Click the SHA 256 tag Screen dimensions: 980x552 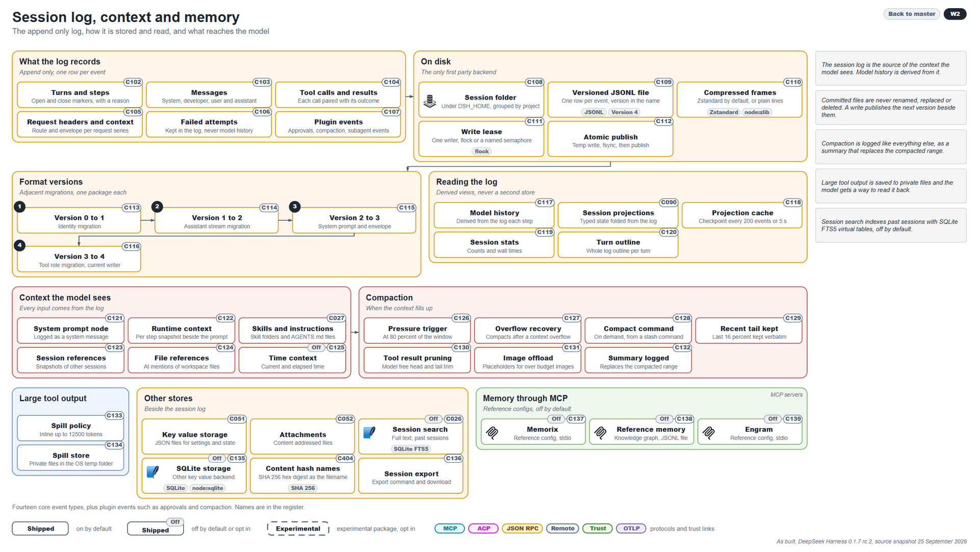303,488
